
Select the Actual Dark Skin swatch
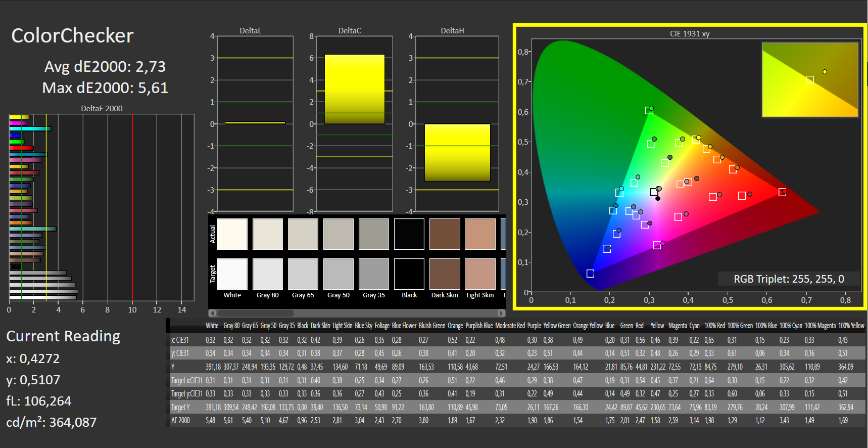coord(445,234)
